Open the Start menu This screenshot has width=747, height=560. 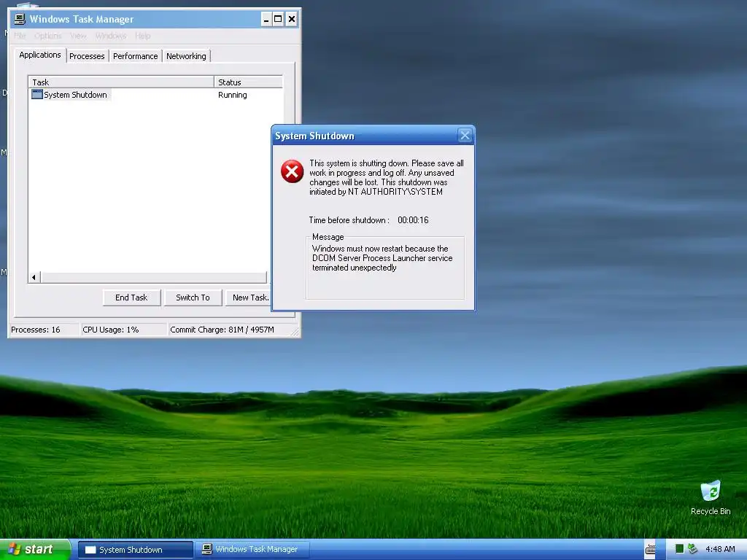click(36, 550)
